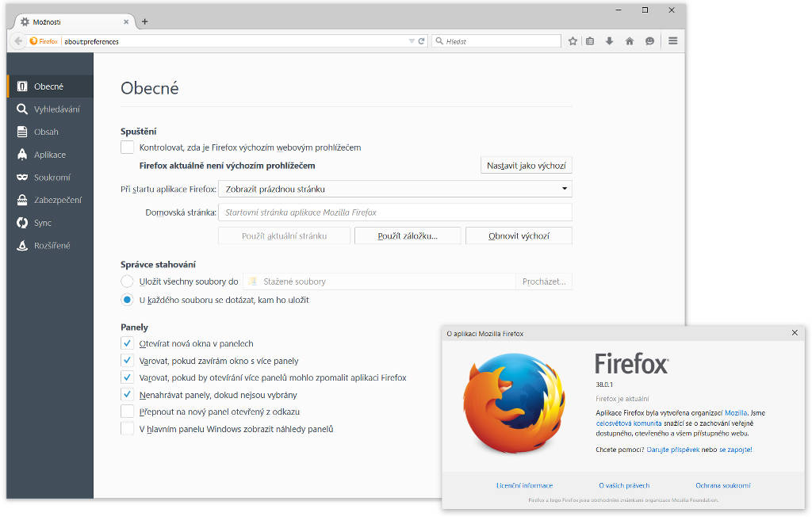Viewport: 812px width, 517px height.
Task: Check V hlavním panelu Windows zobrazit náhledy panelů
Action: pyautogui.click(x=128, y=429)
